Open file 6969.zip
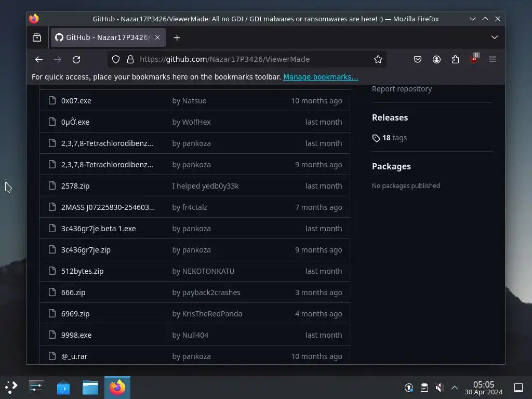Image resolution: width=532 pixels, height=399 pixels. 75,314
